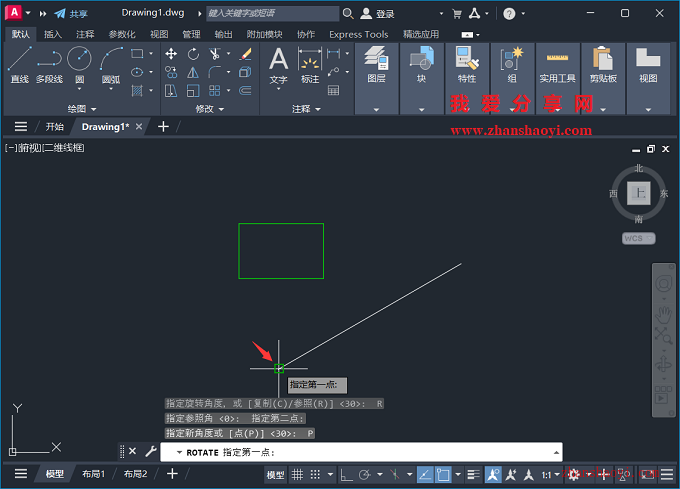Click the Table icon in annotation panel
Viewport: 680px width, 489px height.
333,91
